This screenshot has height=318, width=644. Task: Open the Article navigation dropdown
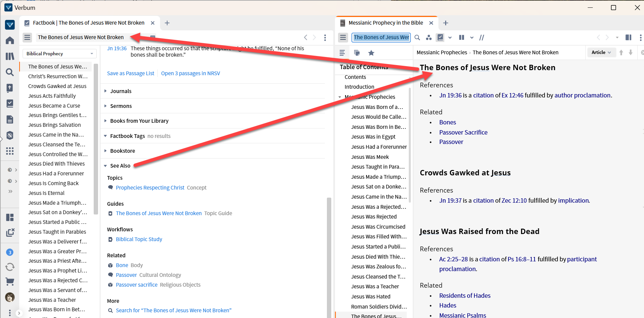point(602,52)
